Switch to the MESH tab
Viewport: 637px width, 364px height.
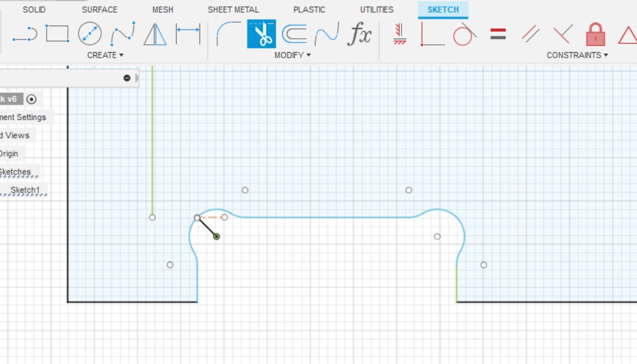click(x=163, y=10)
